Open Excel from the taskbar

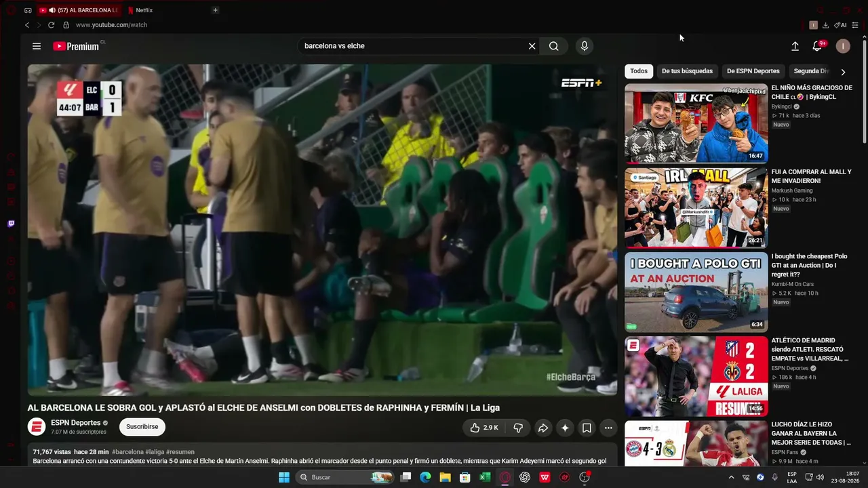pos(485,477)
